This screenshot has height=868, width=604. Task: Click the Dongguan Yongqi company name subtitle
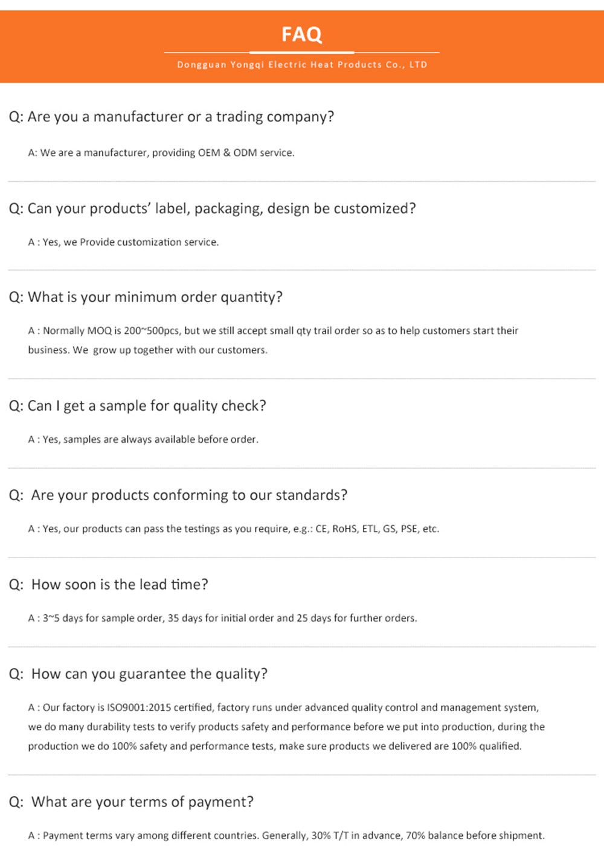(302, 65)
